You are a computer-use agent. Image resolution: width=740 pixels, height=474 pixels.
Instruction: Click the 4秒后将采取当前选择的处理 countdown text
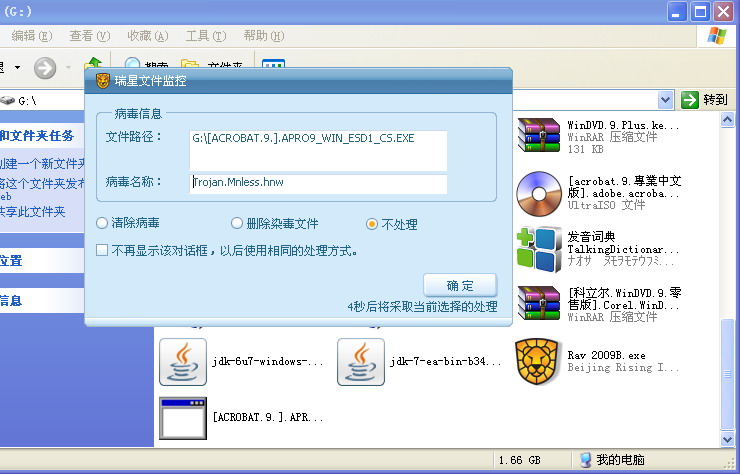pyautogui.click(x=422, y=307)
